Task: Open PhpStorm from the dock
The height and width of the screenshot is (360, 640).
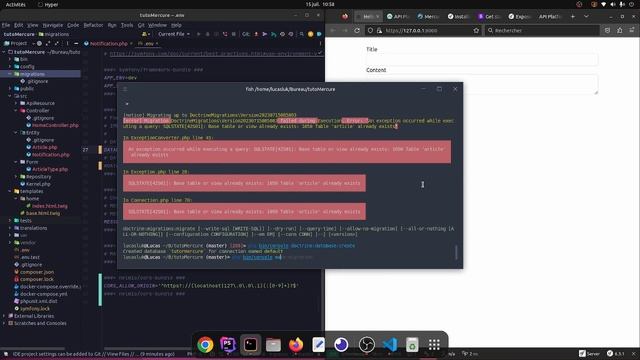Action: (x=228, y=344)
